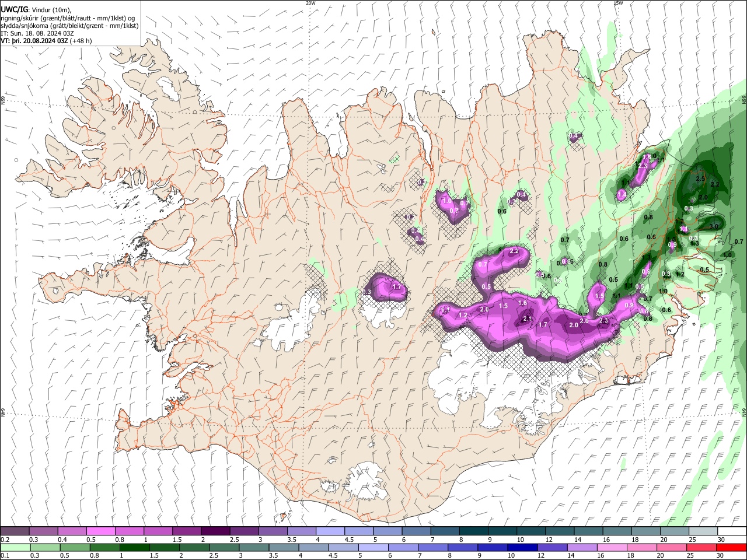The height and width of the screenshot is (560, 747).
Task: Choose the top-row swatch between 2.5 and 3
Action: point(244,531)
